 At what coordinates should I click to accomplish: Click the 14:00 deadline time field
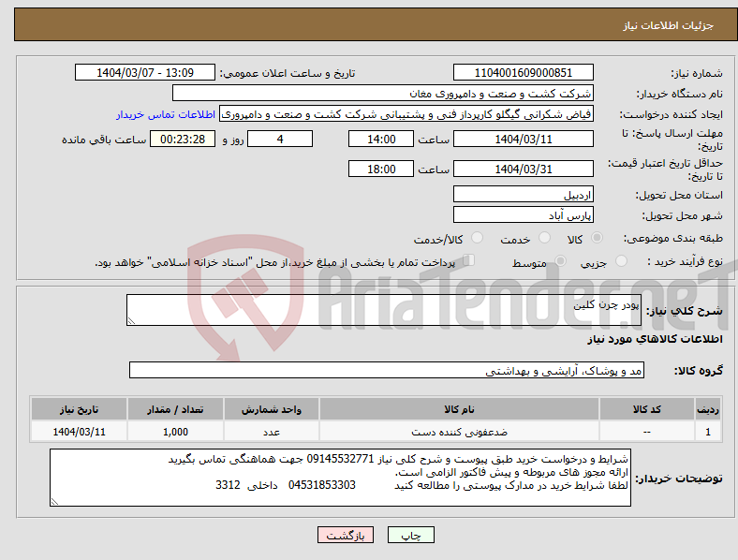coord(381,140)
